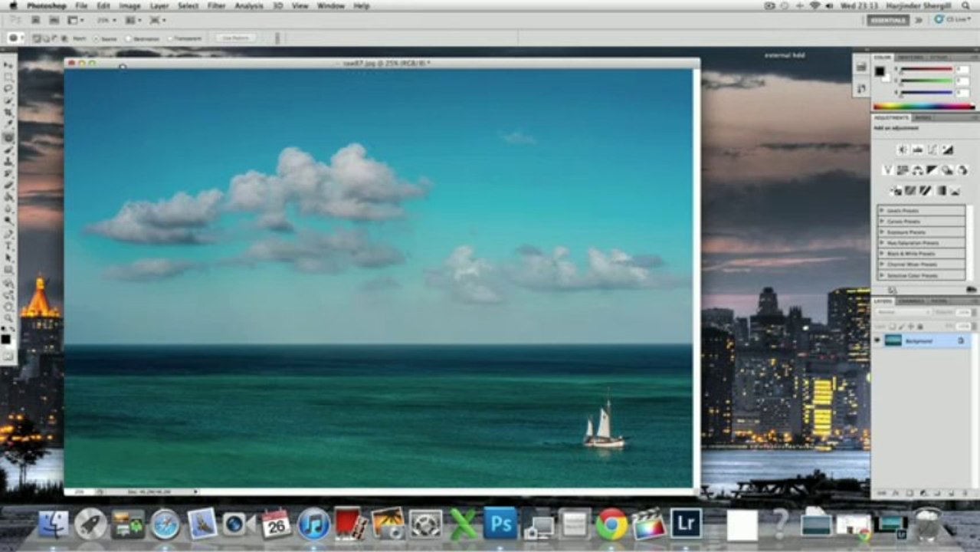The image size is (980, 552).
Task: Add a layer mask from Layers panel
Action: point(910,493)
